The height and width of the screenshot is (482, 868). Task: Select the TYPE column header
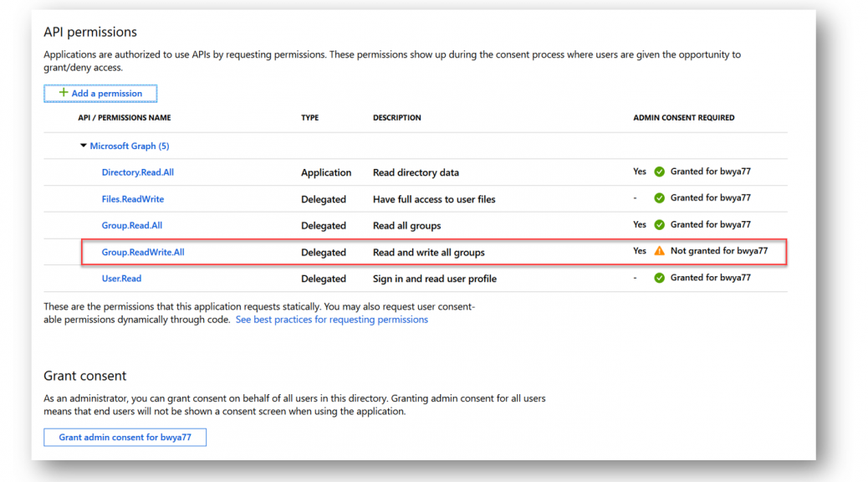(310, 117)
